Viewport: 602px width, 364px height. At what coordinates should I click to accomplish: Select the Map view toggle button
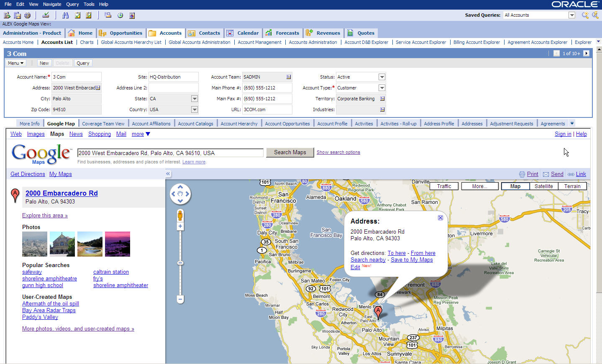(515, 186)
